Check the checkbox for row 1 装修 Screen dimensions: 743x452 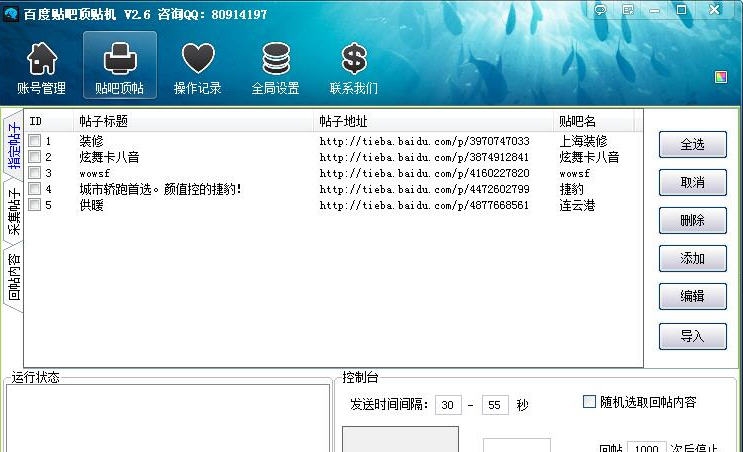[x=35, y=141]
